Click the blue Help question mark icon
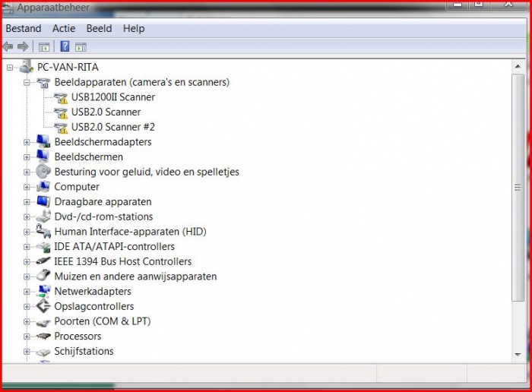Viewport: 532px width, 392px height. click(65, 46)
